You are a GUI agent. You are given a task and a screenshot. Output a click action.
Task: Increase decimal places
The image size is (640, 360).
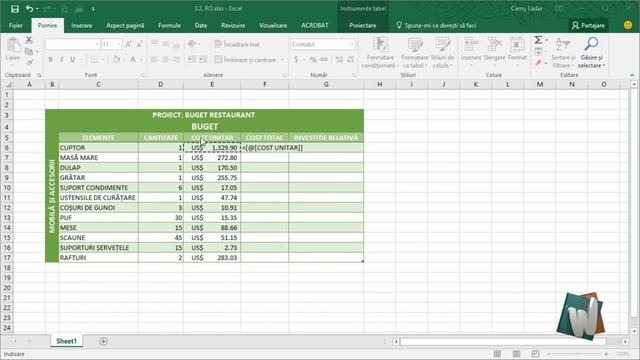339,60
